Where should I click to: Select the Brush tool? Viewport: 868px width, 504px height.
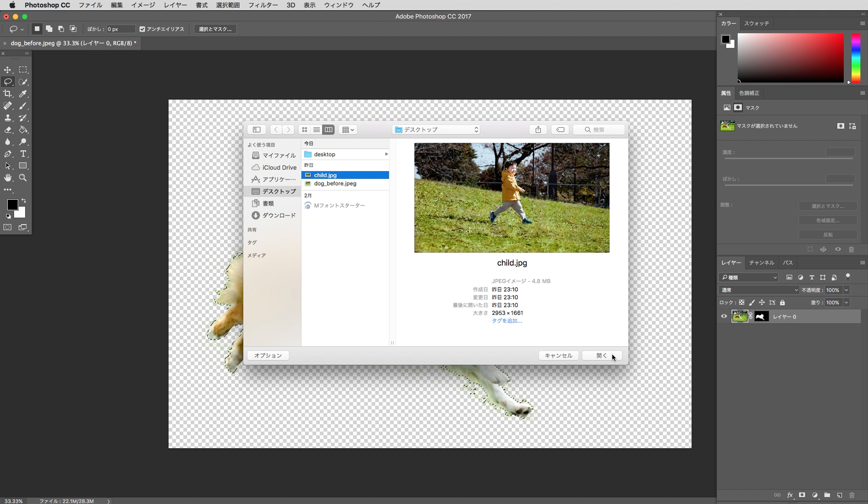[23, 106]
